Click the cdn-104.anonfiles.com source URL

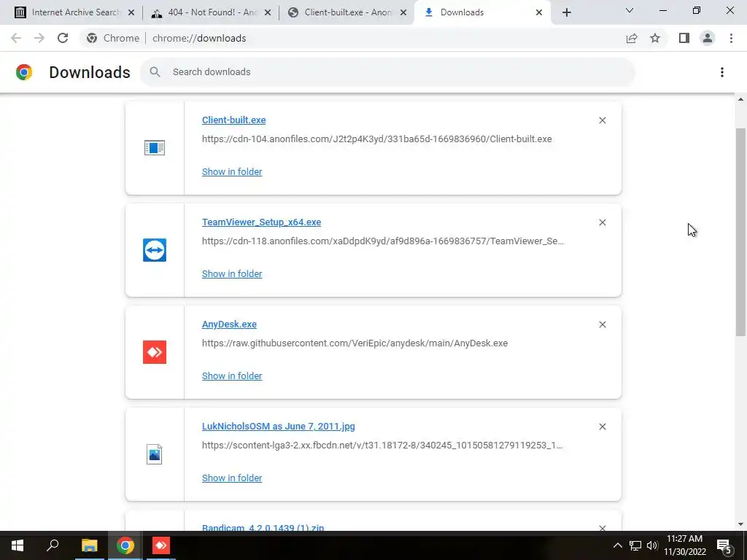pyautogui.click(x=377, y=139)
